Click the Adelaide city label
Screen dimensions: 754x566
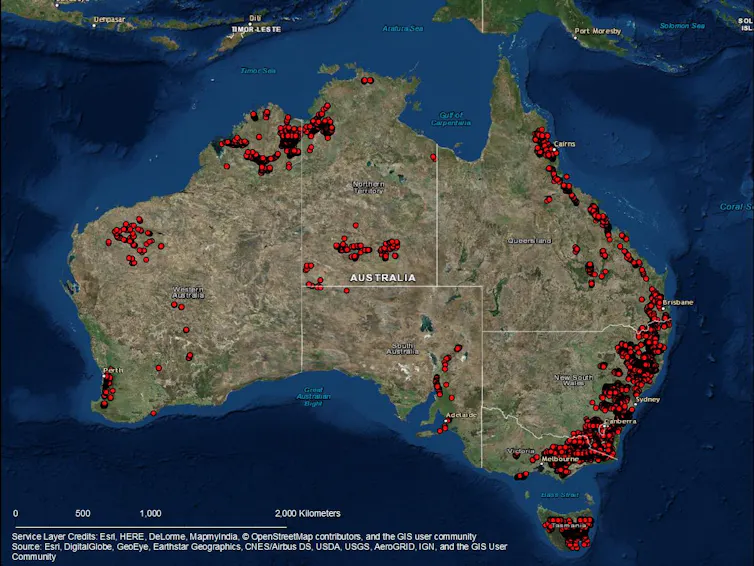click(461, 414)
